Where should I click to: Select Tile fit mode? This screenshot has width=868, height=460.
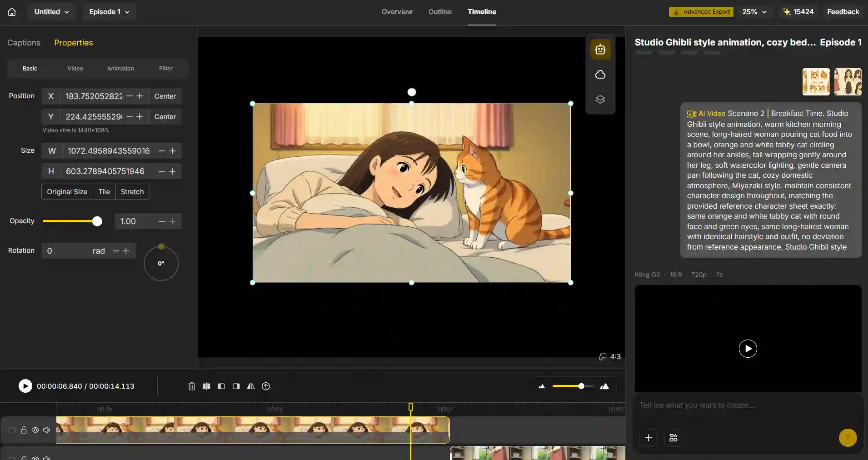pyautogui.click(x=104, y=191)
